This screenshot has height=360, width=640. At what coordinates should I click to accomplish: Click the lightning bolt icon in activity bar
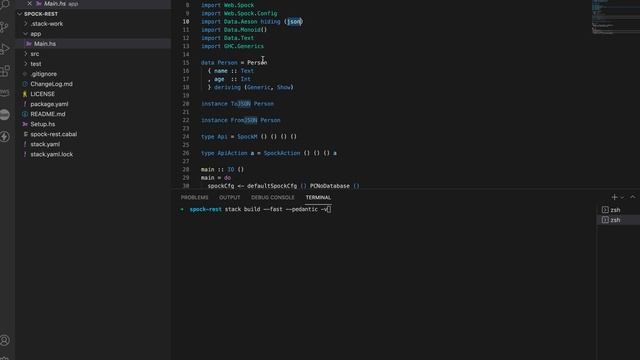tap(5, 136)
